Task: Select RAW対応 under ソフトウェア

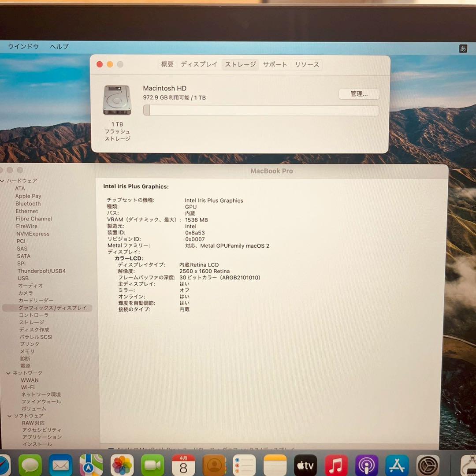Action: point(33,423)
